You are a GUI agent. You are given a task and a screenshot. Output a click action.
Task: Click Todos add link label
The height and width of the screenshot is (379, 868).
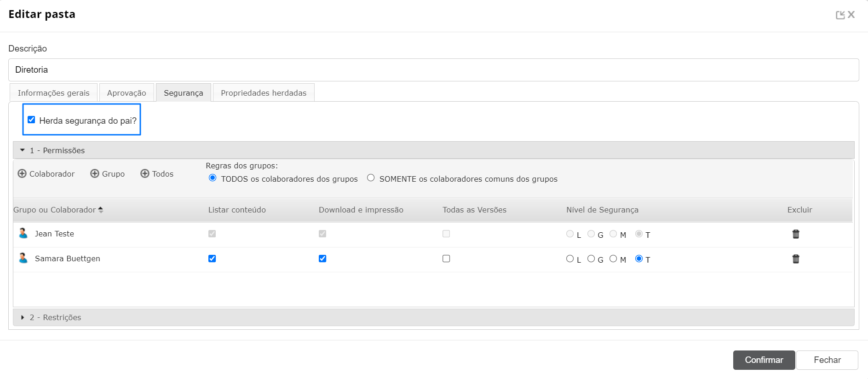(163, 174)
